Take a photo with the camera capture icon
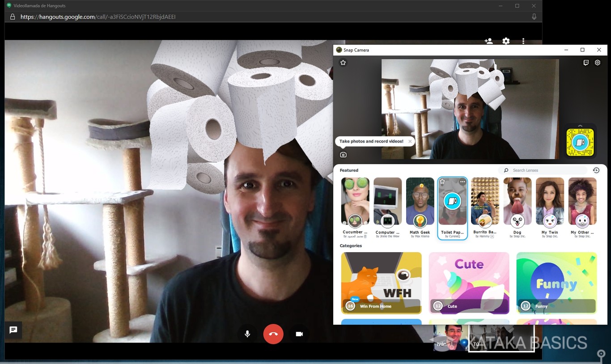The width and height of the screenshot is (611, 364). pos(343,154)
